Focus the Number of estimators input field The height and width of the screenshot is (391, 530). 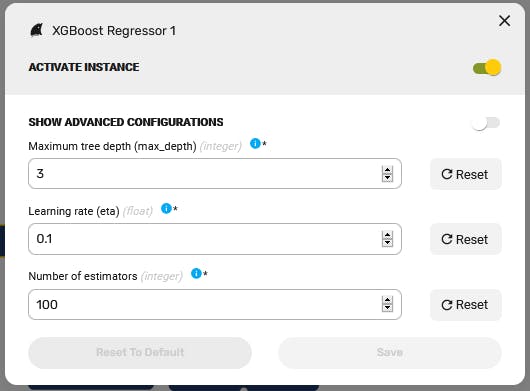pyautogui.click(x=215, y=304)
